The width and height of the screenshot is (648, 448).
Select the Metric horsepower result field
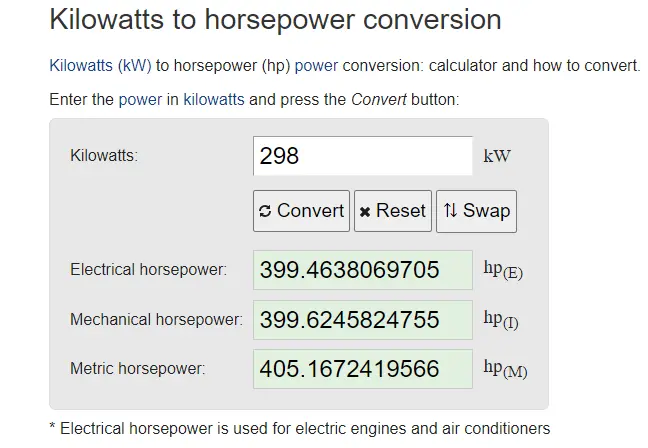[x=362, y=369]
